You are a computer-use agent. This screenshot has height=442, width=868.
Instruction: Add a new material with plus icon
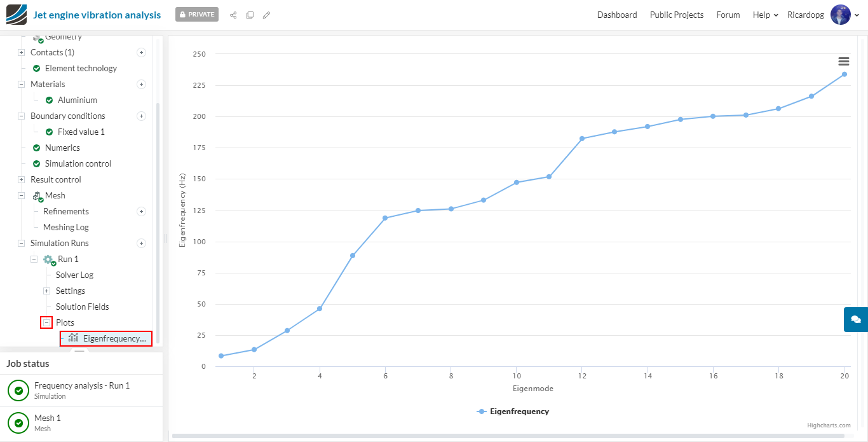[141, 84]
